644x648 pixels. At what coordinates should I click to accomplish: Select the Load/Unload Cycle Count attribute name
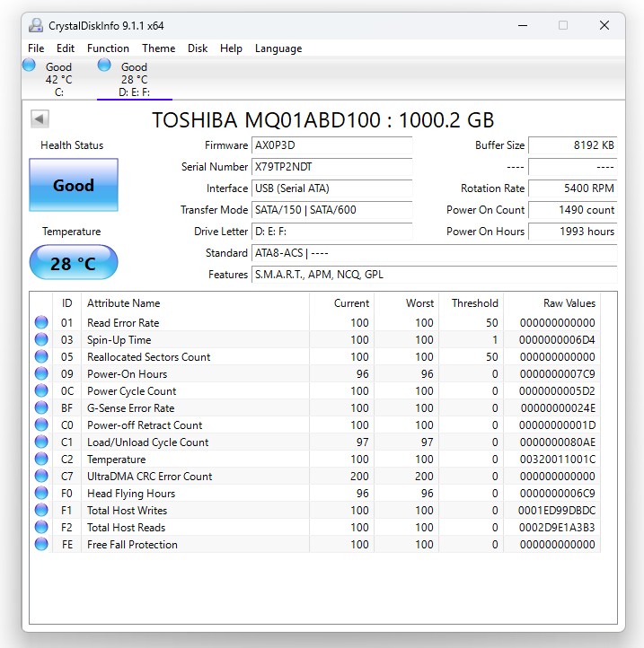click(x=147, y=442)
